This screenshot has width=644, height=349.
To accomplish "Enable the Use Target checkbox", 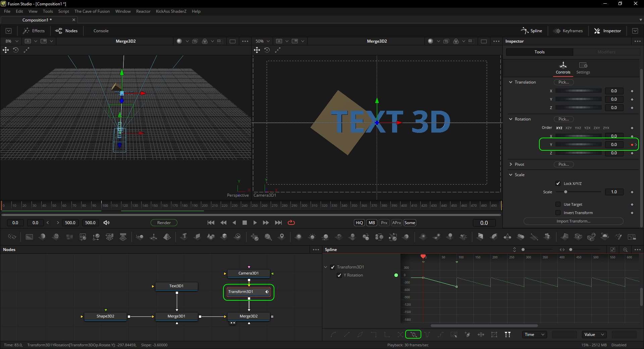I will pos(558,204).
